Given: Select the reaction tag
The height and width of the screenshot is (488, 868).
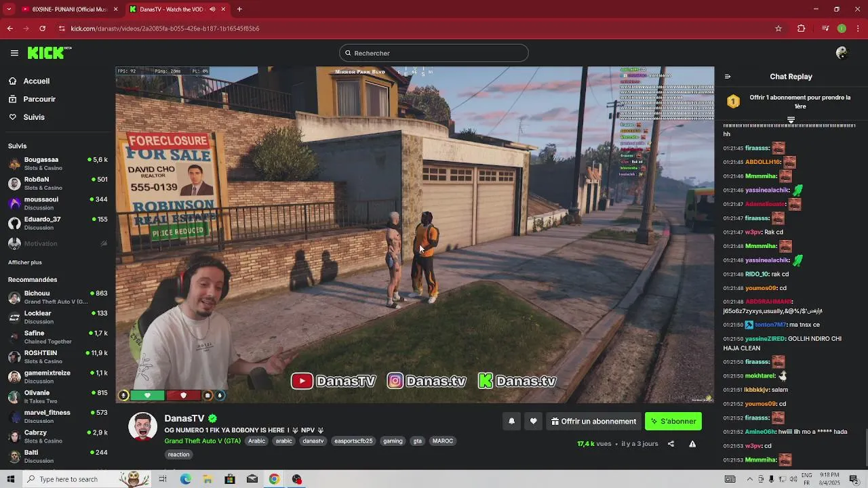Looking at the screenshot, I should pos(179,454).
